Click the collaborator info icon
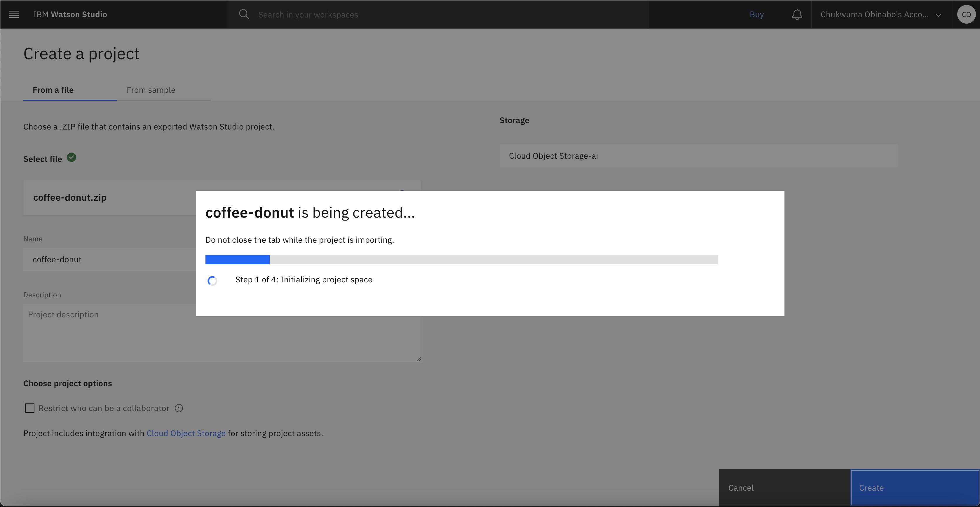Image resolution: width=980 pixels, height=507 pixels. pyautogui.click(x=179, y=408)
